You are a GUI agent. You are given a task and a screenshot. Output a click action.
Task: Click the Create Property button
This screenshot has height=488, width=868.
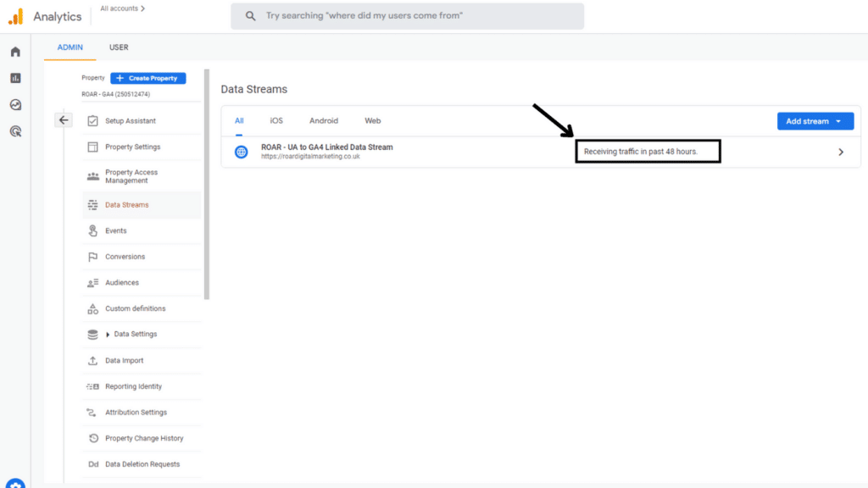pos(147,77)
